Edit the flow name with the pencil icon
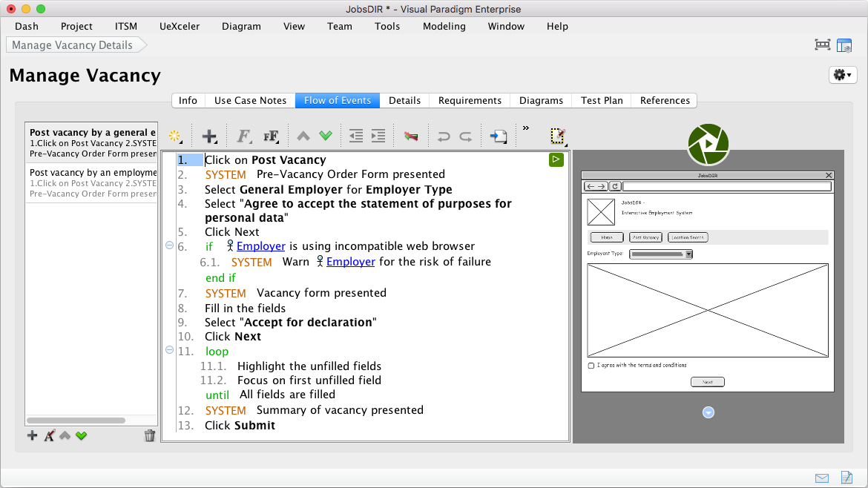Screen dimensions: 868x488 49,435
